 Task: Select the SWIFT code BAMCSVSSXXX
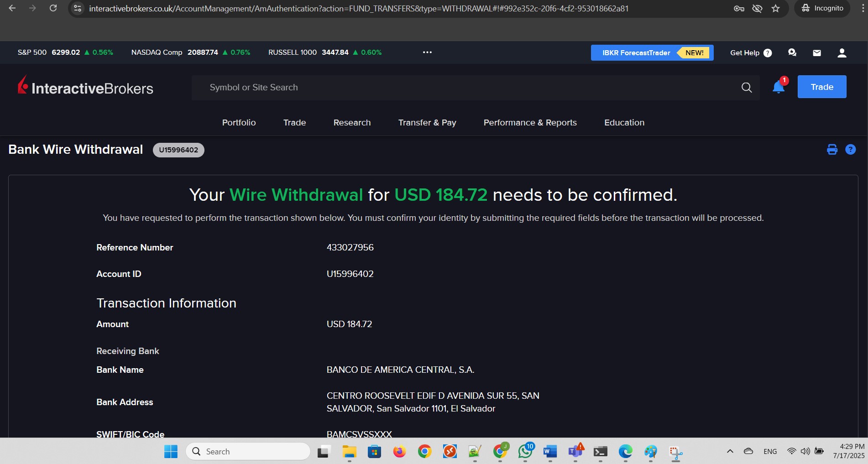[359, 434]
